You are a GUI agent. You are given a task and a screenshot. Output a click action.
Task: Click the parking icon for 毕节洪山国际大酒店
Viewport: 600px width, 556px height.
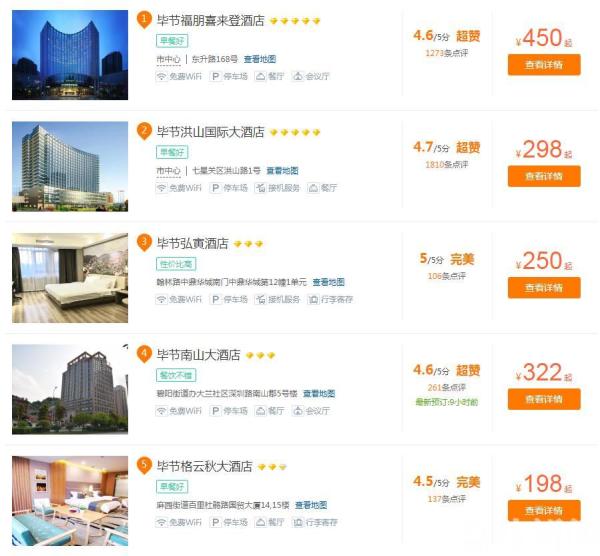point(215,188)
